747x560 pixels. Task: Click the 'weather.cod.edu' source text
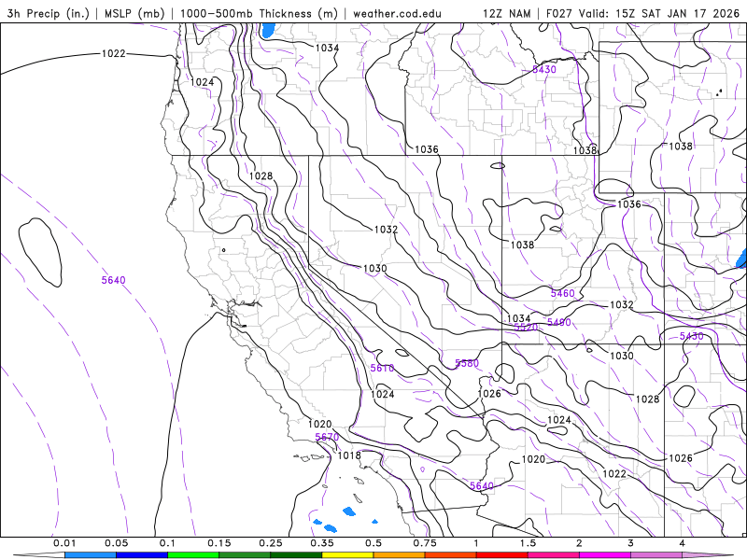point(397,13)
